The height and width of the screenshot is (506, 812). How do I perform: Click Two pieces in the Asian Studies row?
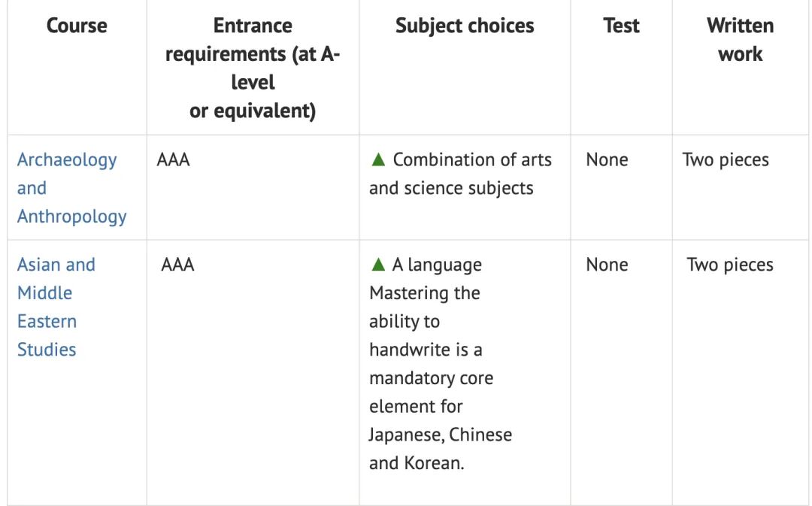pyautogui.click(x=730, y=265)
